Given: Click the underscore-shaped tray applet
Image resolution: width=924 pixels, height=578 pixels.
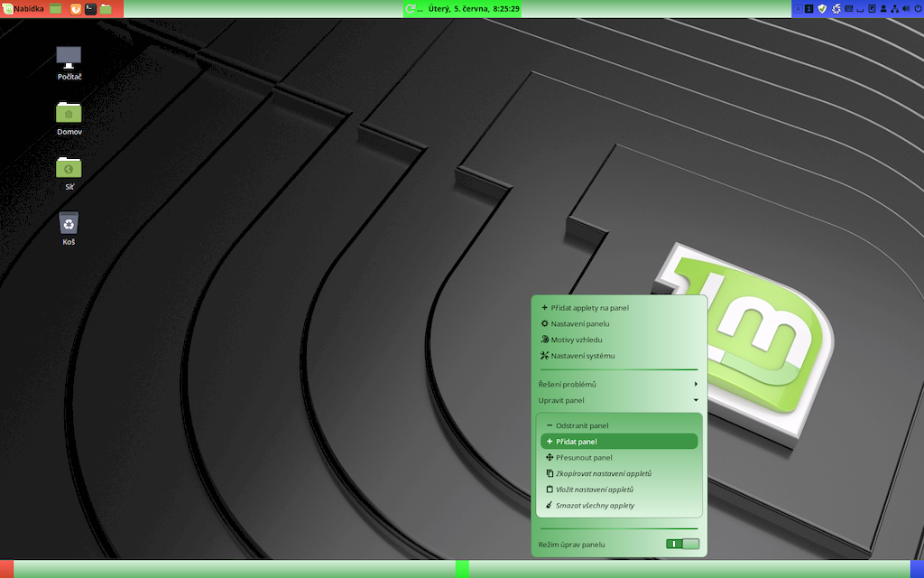Looking at the screenshot, I should click(860, 10).
